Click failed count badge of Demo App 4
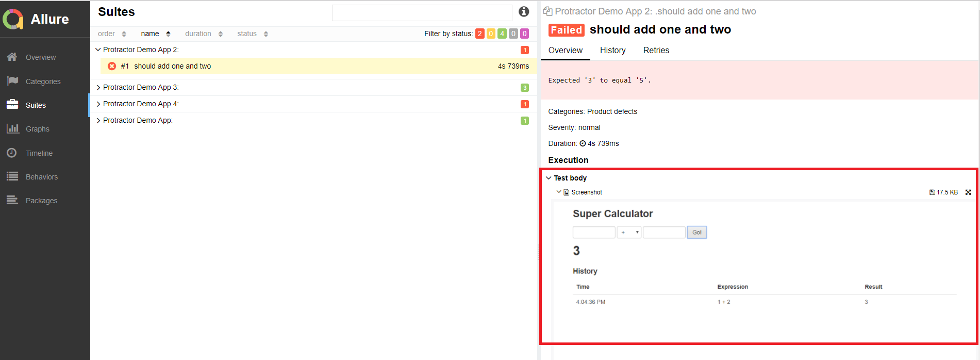980x360 pixels. point(525,104)
